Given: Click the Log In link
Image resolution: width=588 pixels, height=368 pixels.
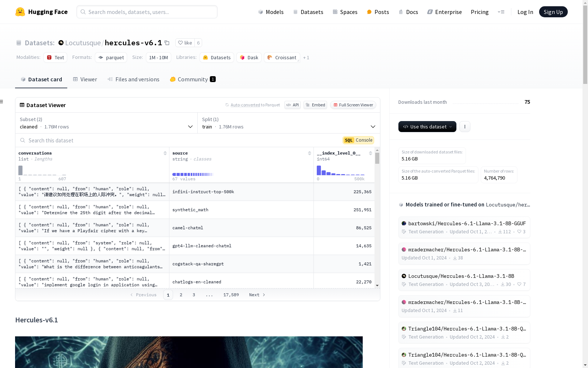Looking at the screenshot, I should coord(525,12).
